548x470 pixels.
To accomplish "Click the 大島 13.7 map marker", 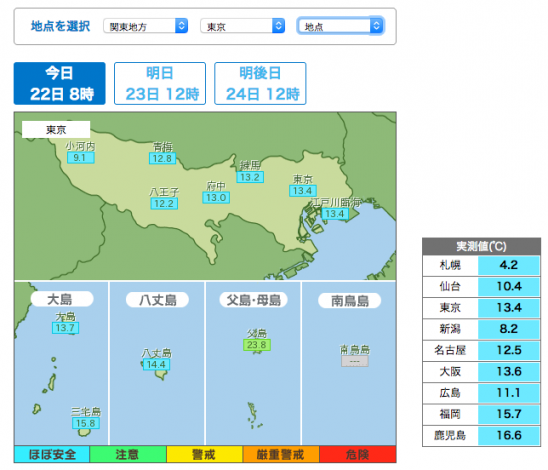I will pos(65,328).
